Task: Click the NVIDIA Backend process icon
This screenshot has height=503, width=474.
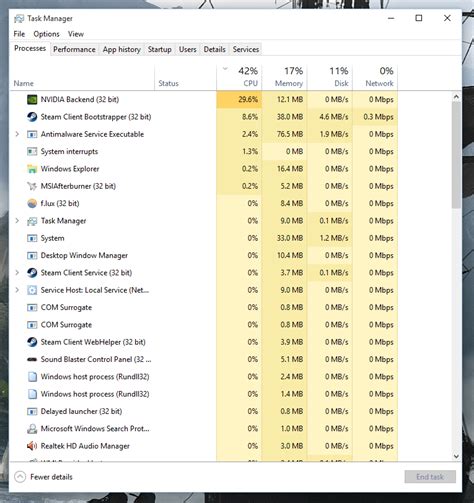Action: [x=32, y=99]
